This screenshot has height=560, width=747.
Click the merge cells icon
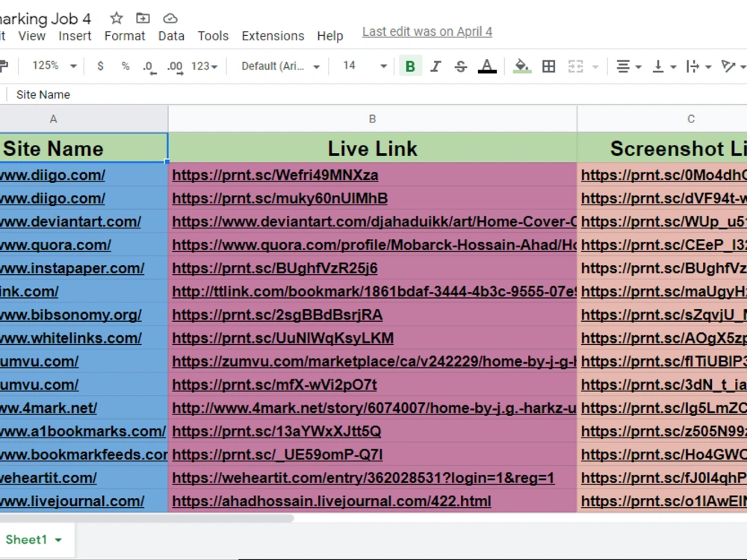tap(575, 66)
